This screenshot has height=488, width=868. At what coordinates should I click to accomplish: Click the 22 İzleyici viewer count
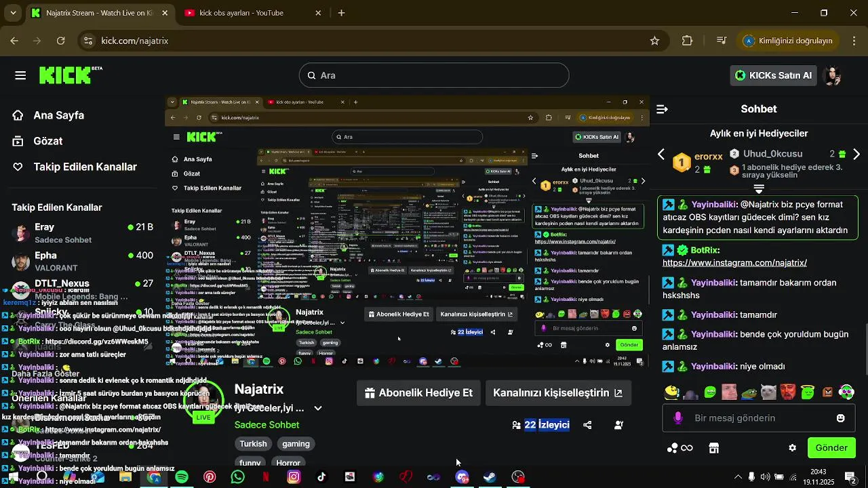point(540,425)
